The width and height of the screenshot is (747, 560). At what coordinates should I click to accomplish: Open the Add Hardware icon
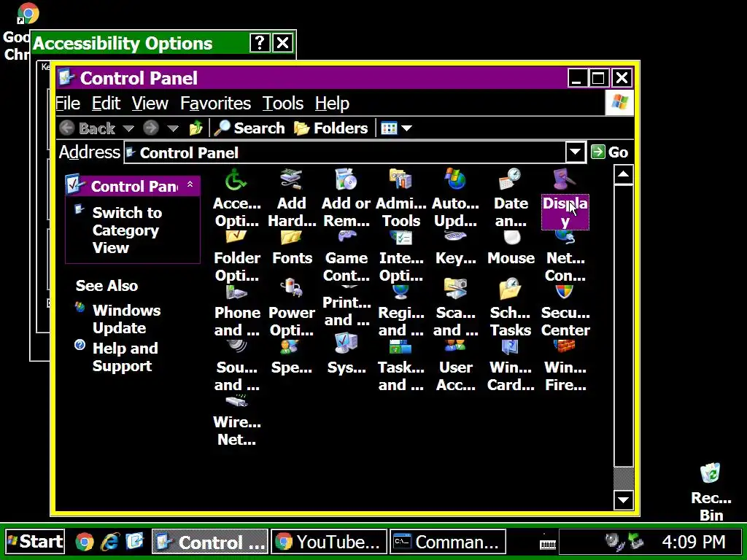pos(292,198)
